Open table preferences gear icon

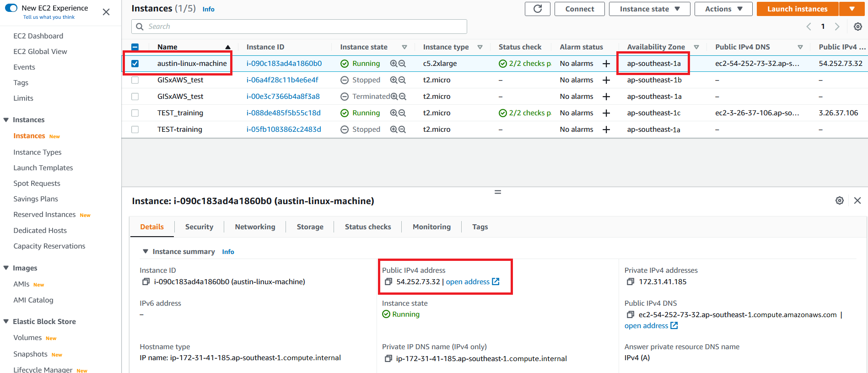coord(858,27)
